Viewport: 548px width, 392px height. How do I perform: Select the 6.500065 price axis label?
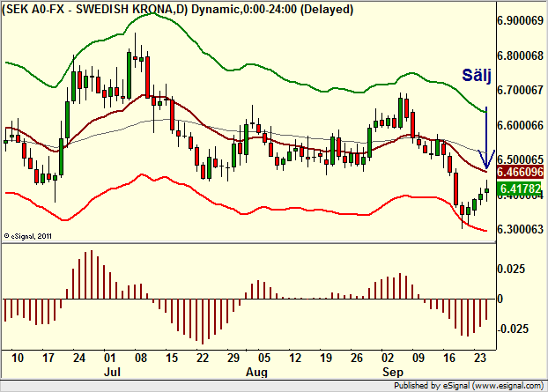click(520, 159)
